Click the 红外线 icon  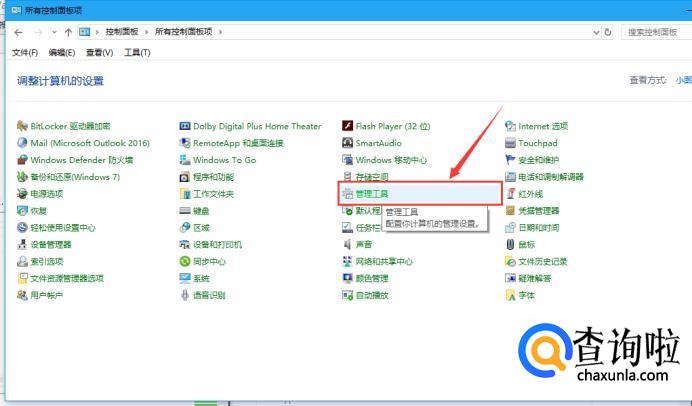(511, 194)
